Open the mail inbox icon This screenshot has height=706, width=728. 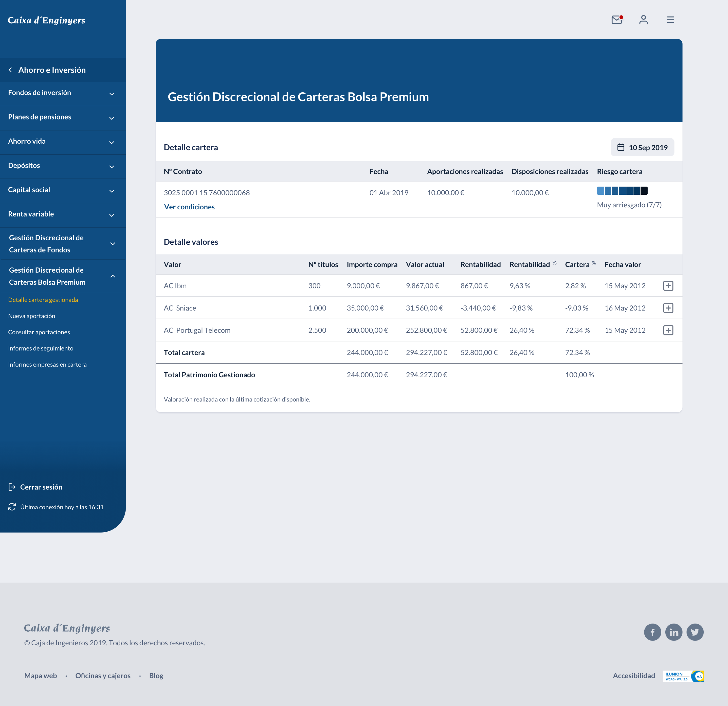tap(617, 20)
